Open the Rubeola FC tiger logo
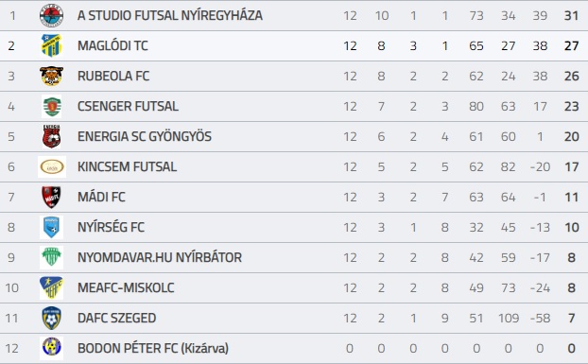 pos(51,76)
